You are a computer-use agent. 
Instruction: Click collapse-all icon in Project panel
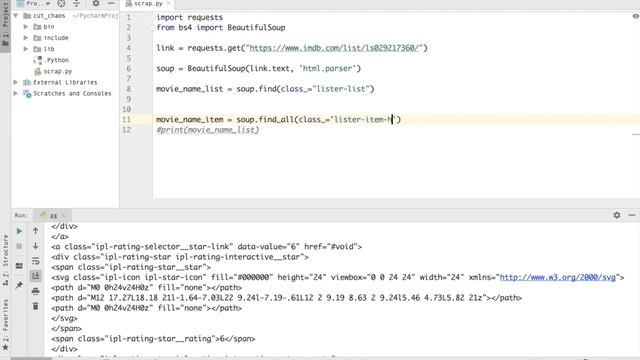tap(76, 3)
